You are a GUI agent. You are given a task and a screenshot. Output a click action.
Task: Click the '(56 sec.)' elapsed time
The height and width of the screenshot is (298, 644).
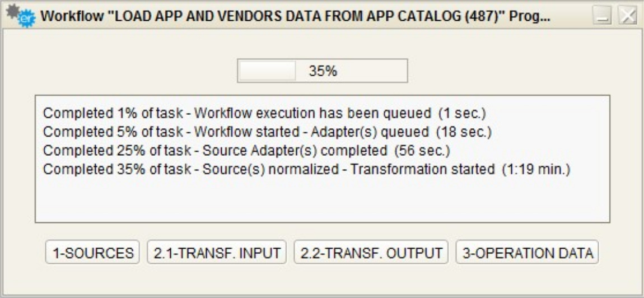click(x=422, y=151)
